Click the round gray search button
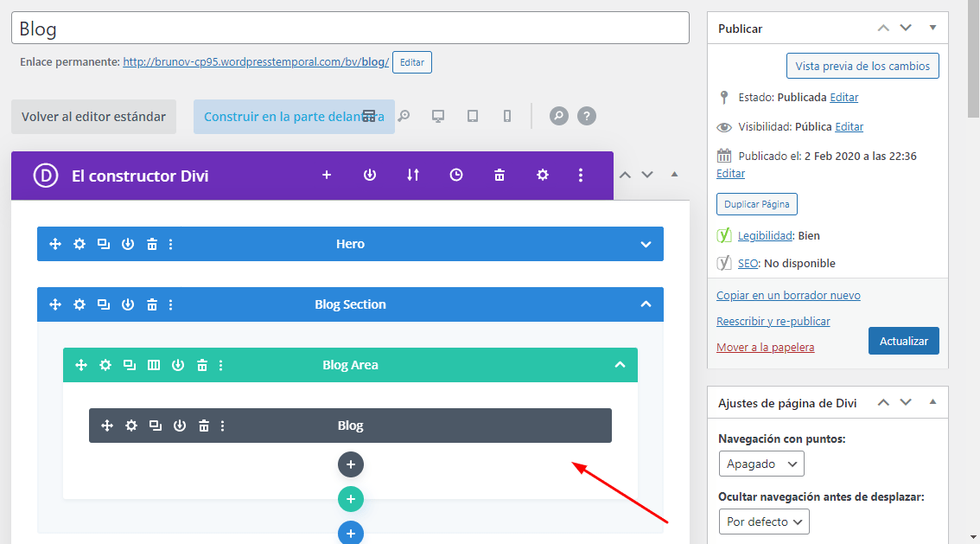The image size is (980, 544). coord(559,116)
